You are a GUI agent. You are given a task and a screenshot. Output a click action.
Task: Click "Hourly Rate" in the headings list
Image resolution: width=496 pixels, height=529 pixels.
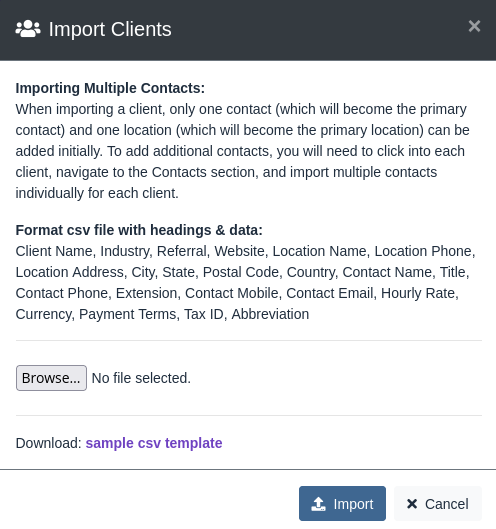tap(418, 293)
